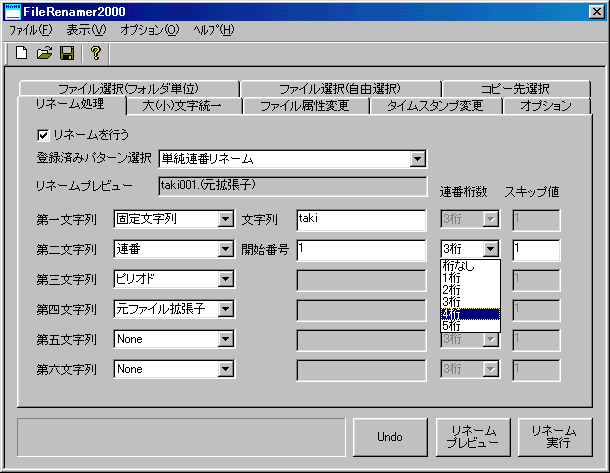Switch to ファイル選択(フォルダ単位) tab
This screenshot has width=610, height=473.
tap(129, 89)
